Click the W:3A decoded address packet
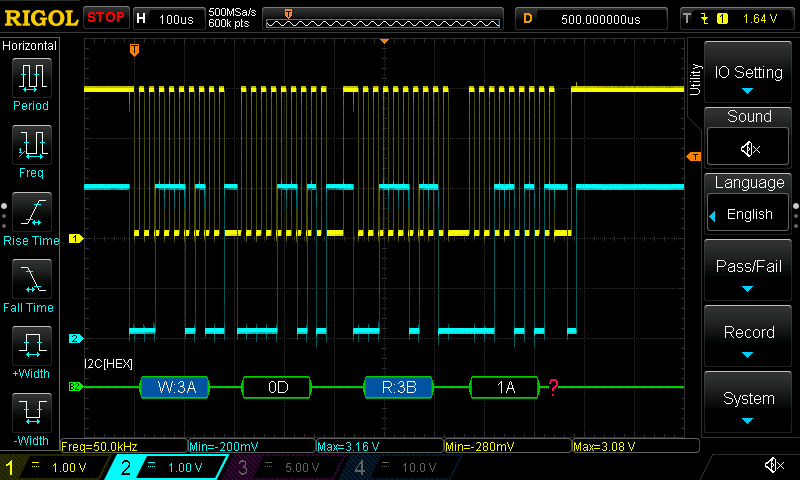Image resolution: width=800 pixels, height=480 pixels. tap(175, 387)
